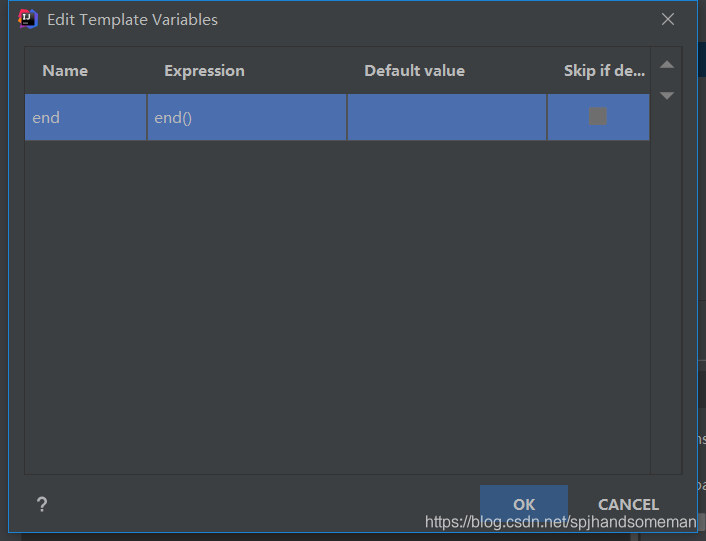Select the end variable name cell
Screen dimensions: 706x541
[86, 117]
